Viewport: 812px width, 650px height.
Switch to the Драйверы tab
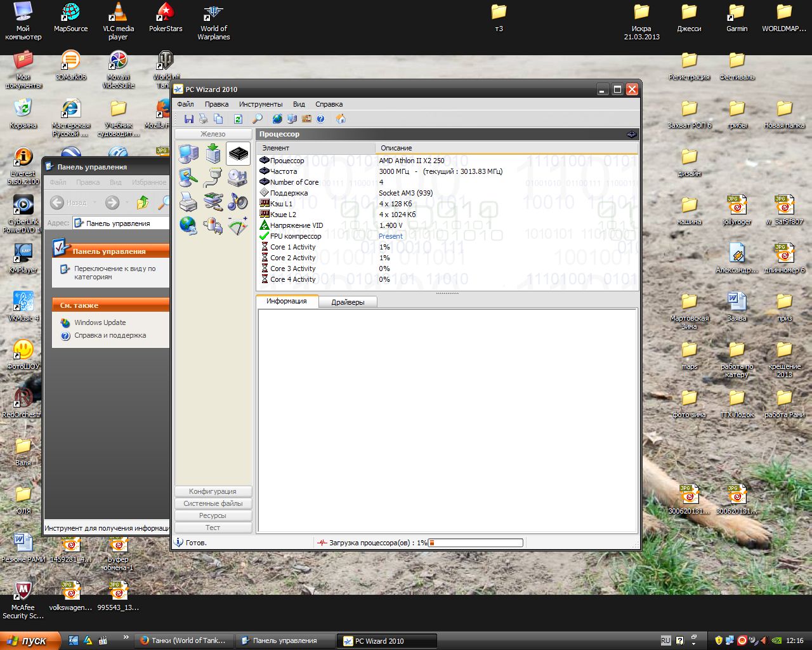348,302
